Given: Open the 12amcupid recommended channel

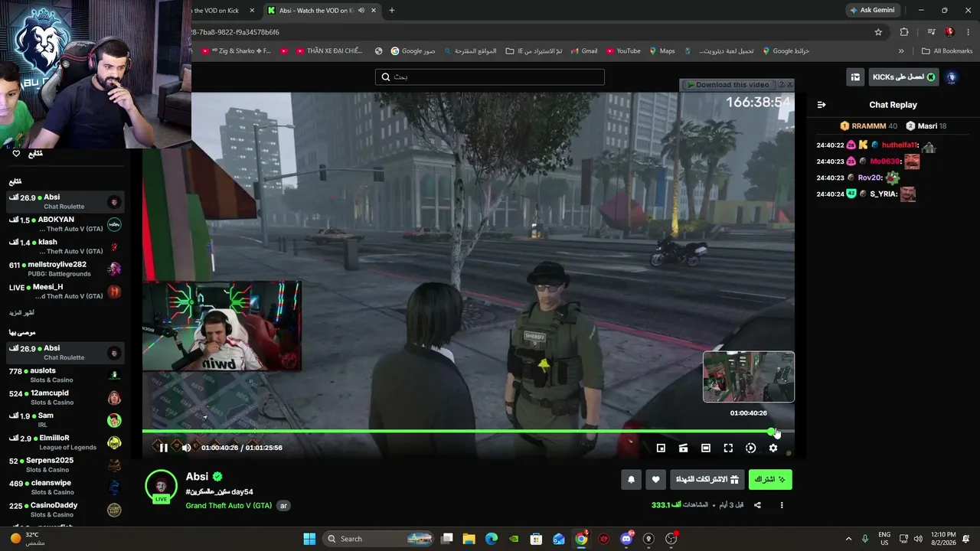Looking at the screenshot, I should click(x=65, y=398).
